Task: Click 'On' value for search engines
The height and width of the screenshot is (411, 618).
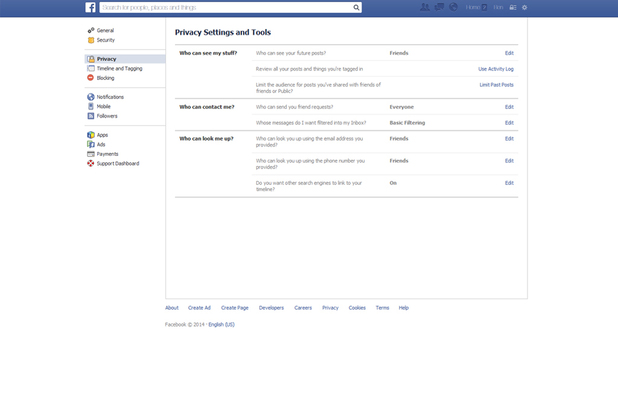Action: pos(393,183)
